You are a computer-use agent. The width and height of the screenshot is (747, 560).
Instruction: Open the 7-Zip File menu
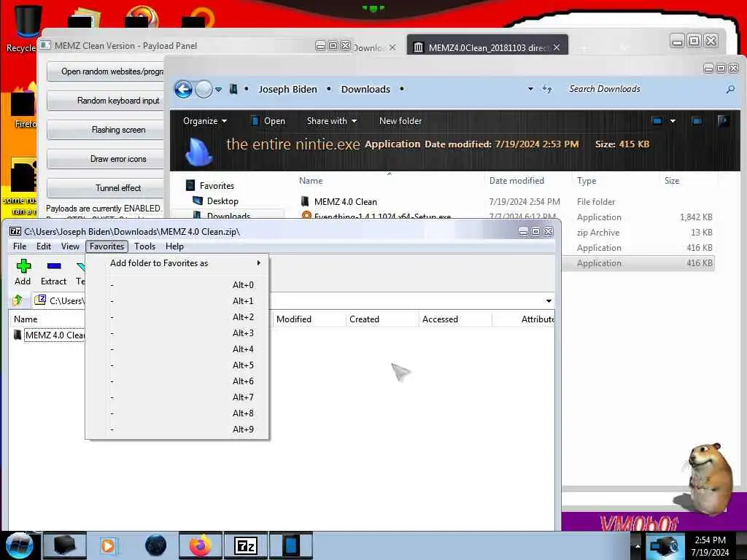[x=20, y=246]
